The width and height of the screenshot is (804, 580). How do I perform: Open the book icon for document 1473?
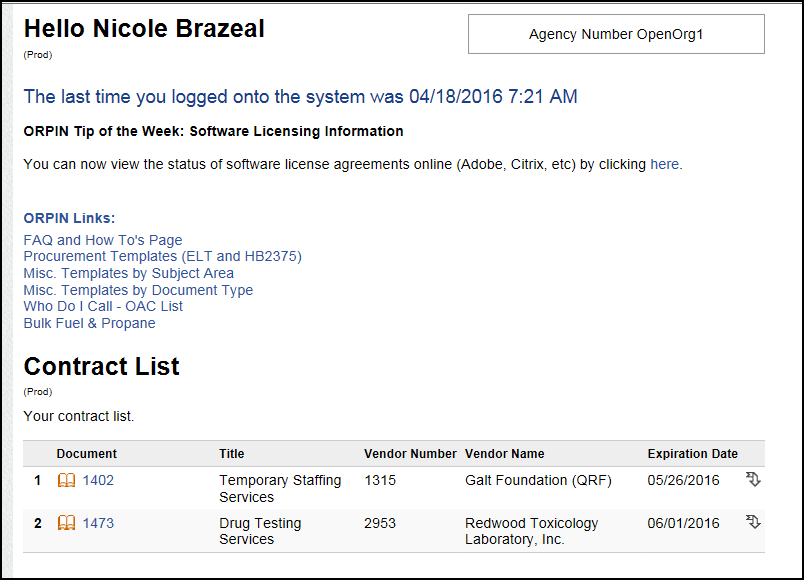[x=67, y=524]
